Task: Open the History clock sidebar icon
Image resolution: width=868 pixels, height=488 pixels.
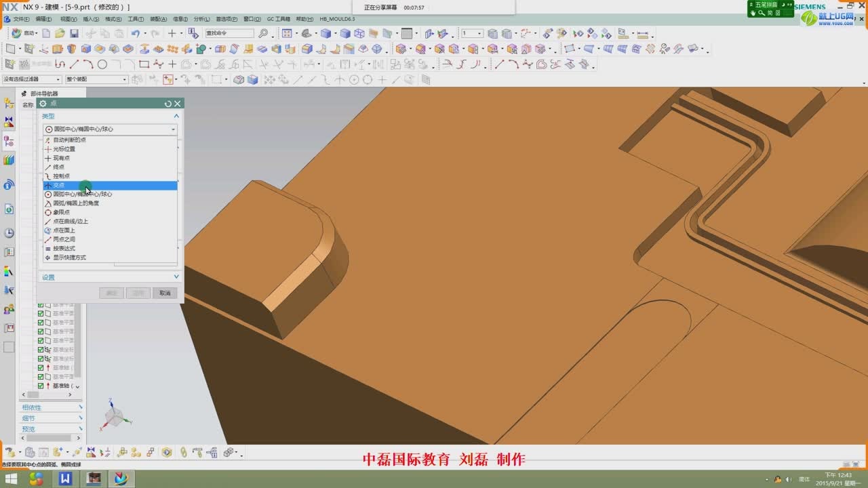Action: 9,233
